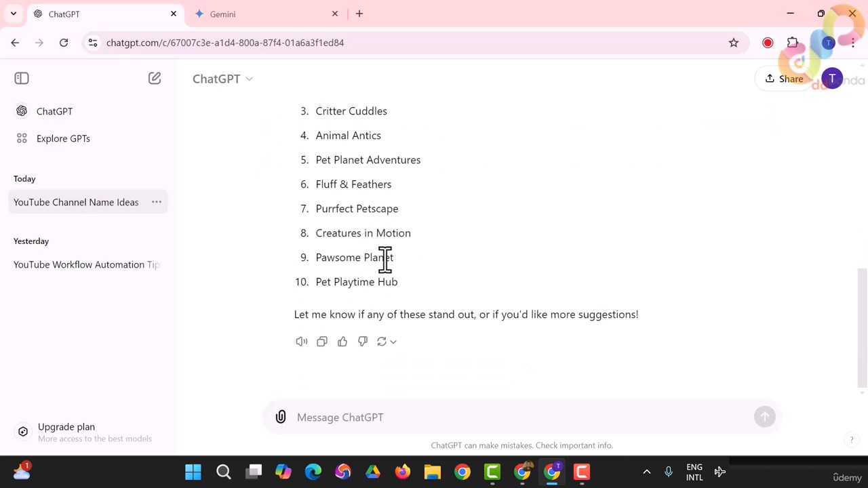
Task: Click Upgrade plan
Action: click(88, 432)
